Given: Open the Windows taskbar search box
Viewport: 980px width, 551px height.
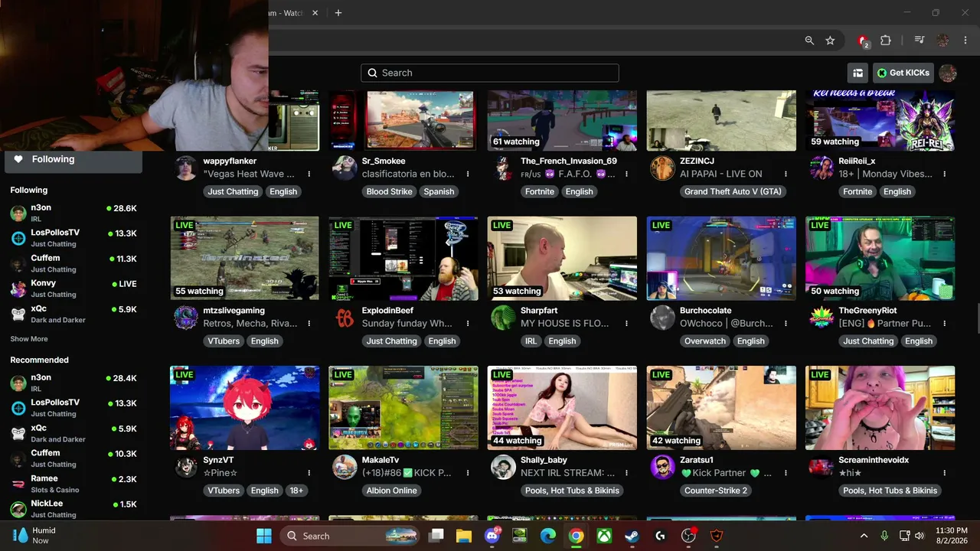Looking at the screenshot, I should tap(351, 536).
